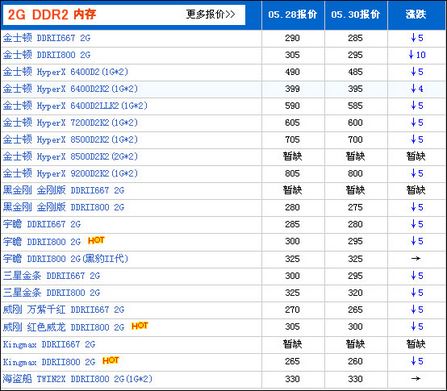Image resolution: width=447 pixels, height=391 pixels.
Task: Click 05.30 price 320 for 三星金条 DDRII800
Action: 355,293
